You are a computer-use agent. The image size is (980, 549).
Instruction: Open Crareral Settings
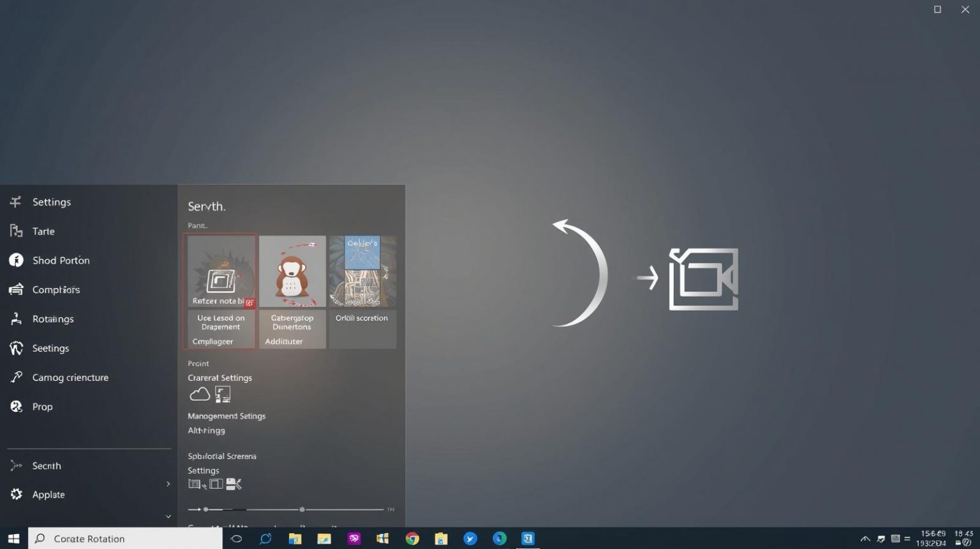pos(219,377)
